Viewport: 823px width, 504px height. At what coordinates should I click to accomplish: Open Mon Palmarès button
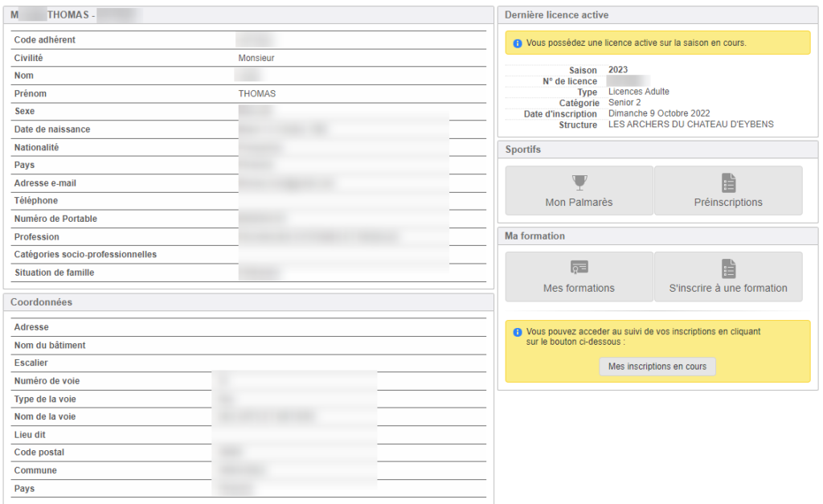click(x=579, y=191)
